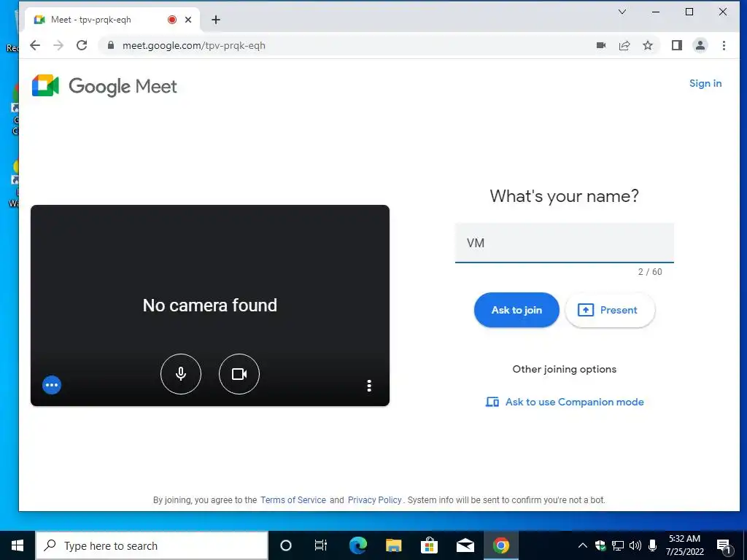Click the Sign in link
Image resolution: width=747 pixels, height=560 pixels.
705,83
